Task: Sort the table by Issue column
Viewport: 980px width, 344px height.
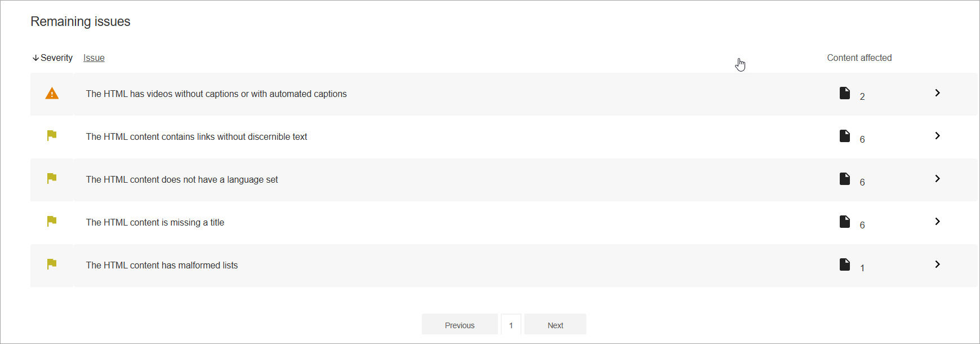Action: (x=93, y=58)
